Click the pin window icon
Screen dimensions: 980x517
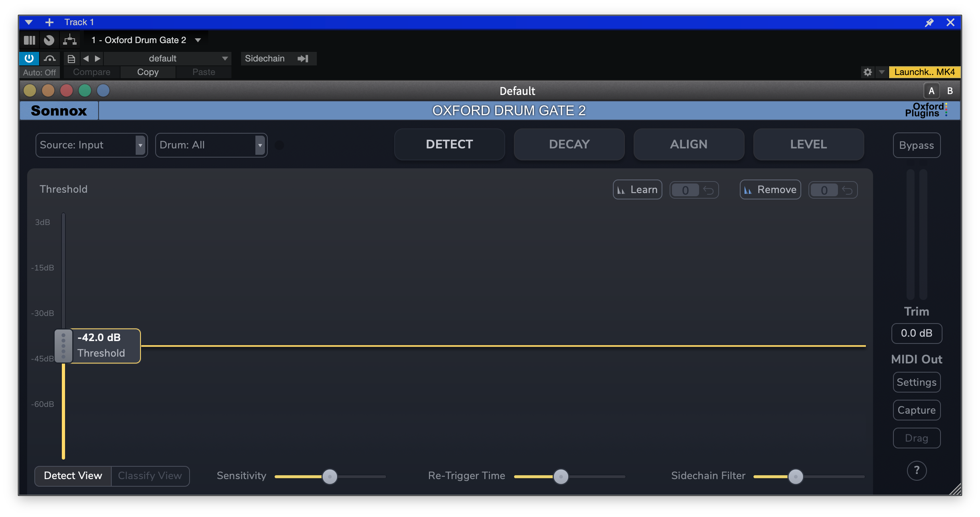tap(929, 22)
